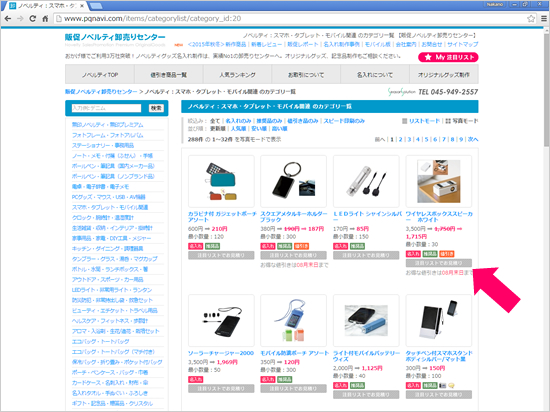Screen dimensions: 550x412
Task: Open the 販促レポート top link
Action: (x=303, y=45)
